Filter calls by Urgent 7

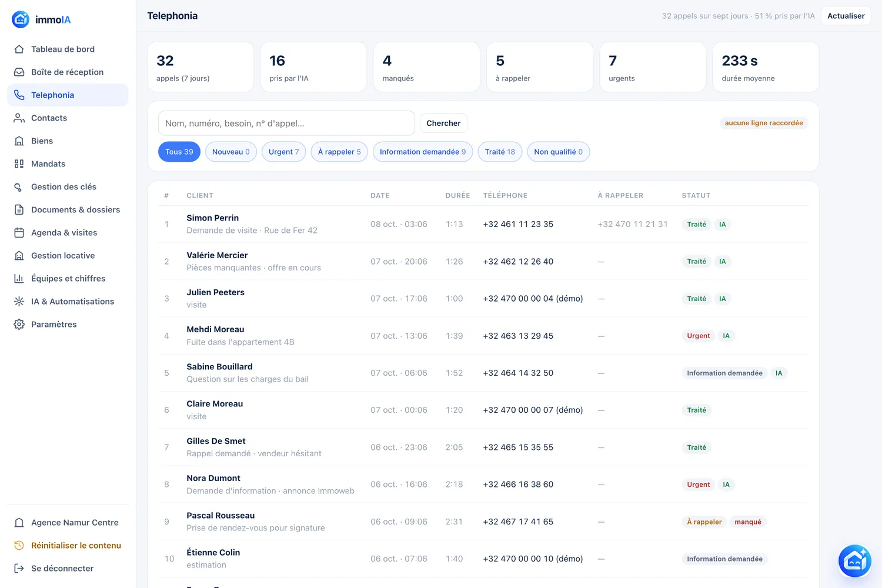pyautogui.click(x=284, y=152)
